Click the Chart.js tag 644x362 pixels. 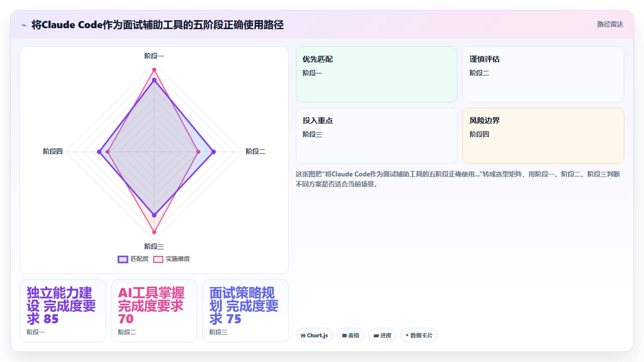pyautogui.click(x=314, y=335)
